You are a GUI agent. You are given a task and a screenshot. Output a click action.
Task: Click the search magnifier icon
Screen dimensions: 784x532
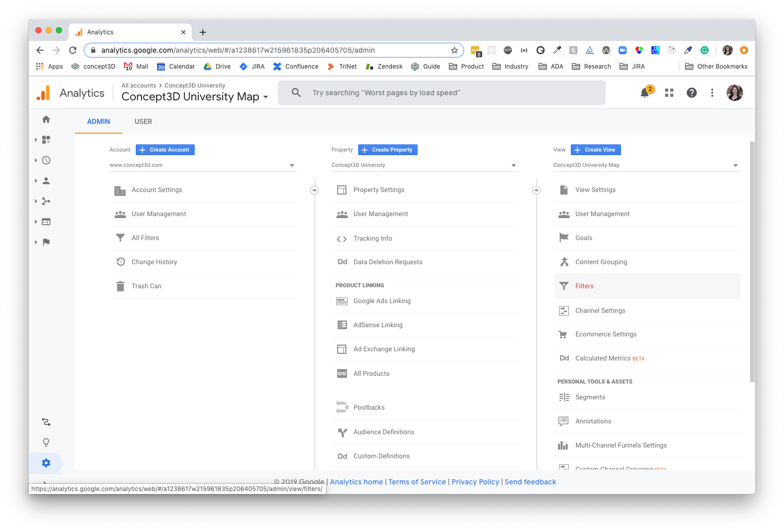(296, 93)
